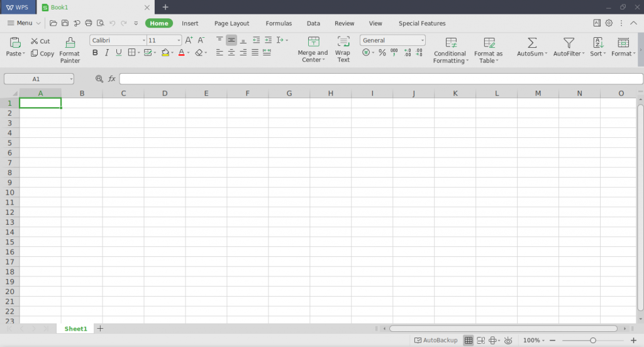644x347 pixels.
Task: Switch to Normal view in status bar
Action: (x=468, y=341)
